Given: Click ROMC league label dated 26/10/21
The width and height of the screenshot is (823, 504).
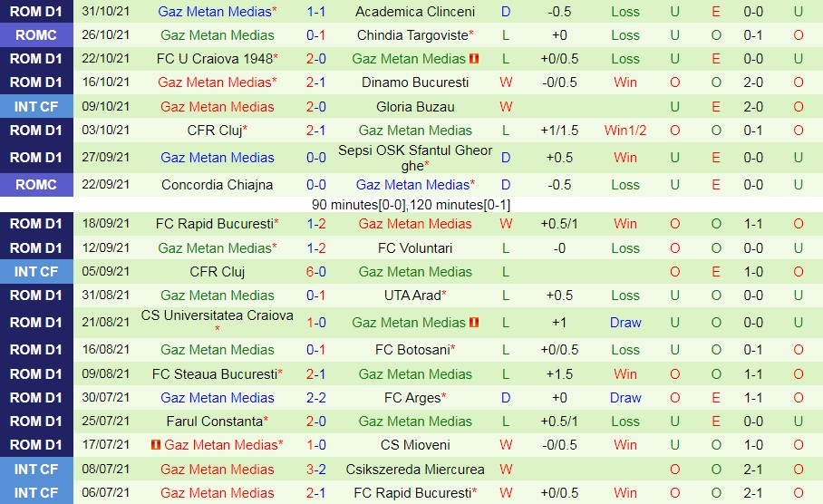Looking at the screenshot, I should [x=36, y=35].
